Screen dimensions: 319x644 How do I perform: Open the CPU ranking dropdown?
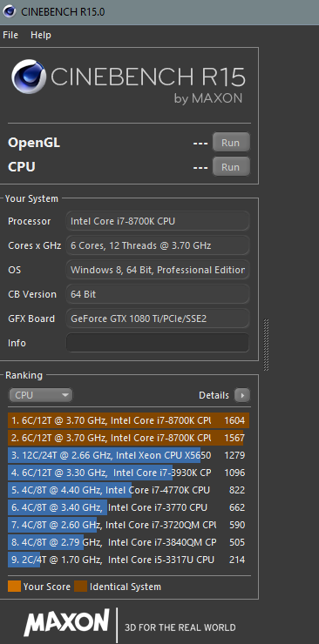[41, 395]
